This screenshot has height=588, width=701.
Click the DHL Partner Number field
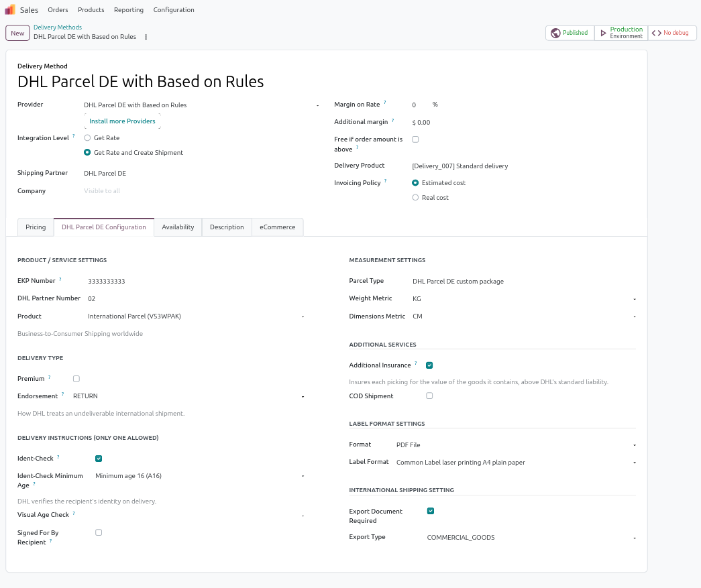tap(197, 298)
